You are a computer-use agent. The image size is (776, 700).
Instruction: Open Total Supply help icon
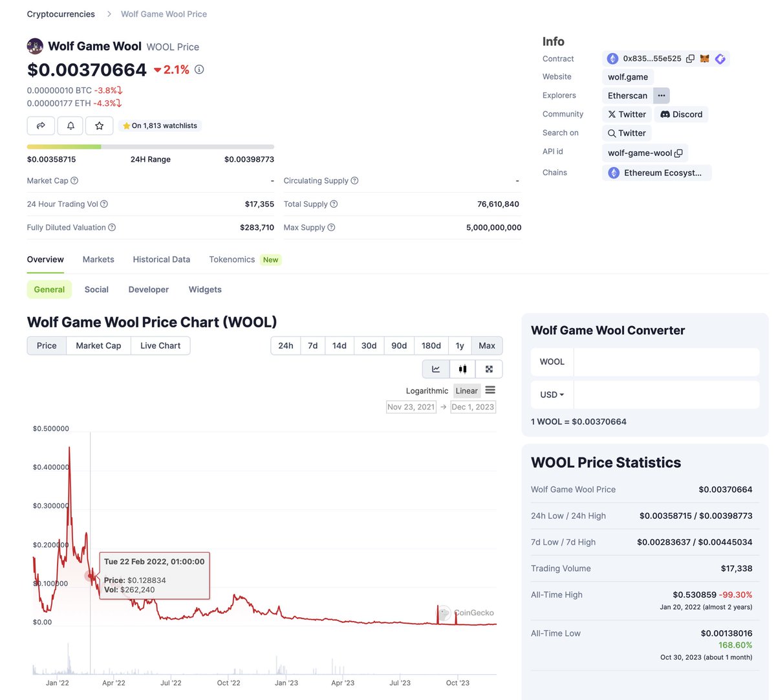click(334, 204)
